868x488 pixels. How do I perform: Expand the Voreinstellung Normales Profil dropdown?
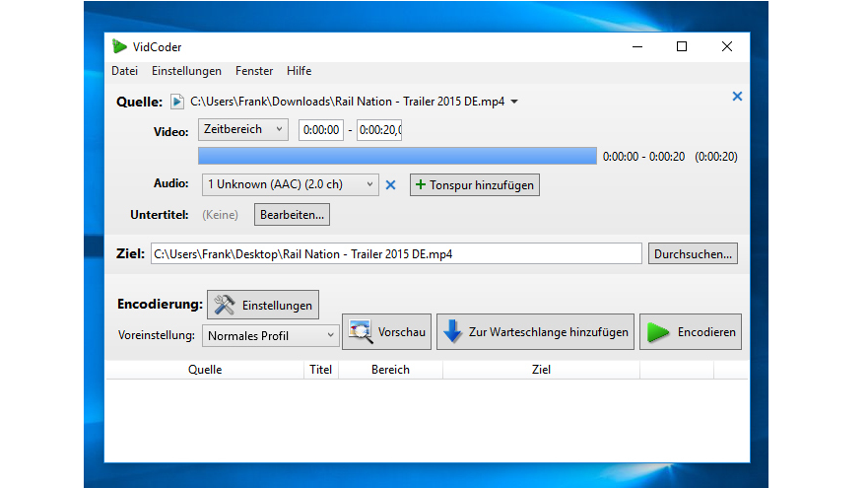point(271,336)
